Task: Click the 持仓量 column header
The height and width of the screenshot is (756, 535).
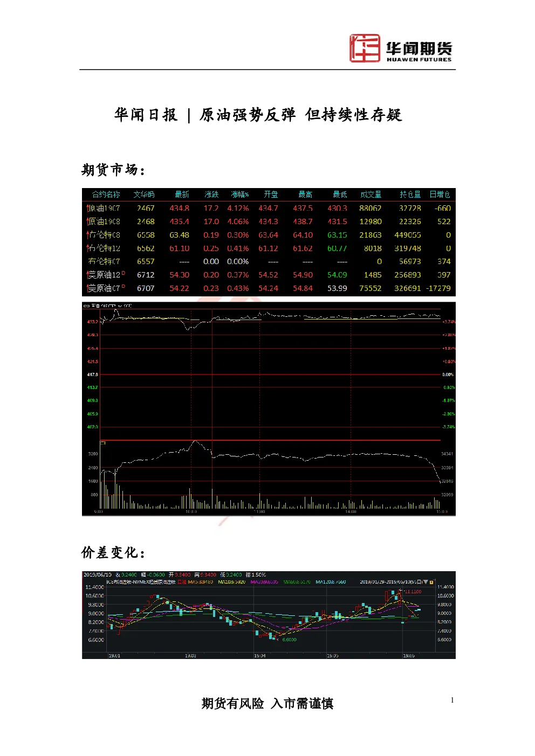Action: [410, 195]
